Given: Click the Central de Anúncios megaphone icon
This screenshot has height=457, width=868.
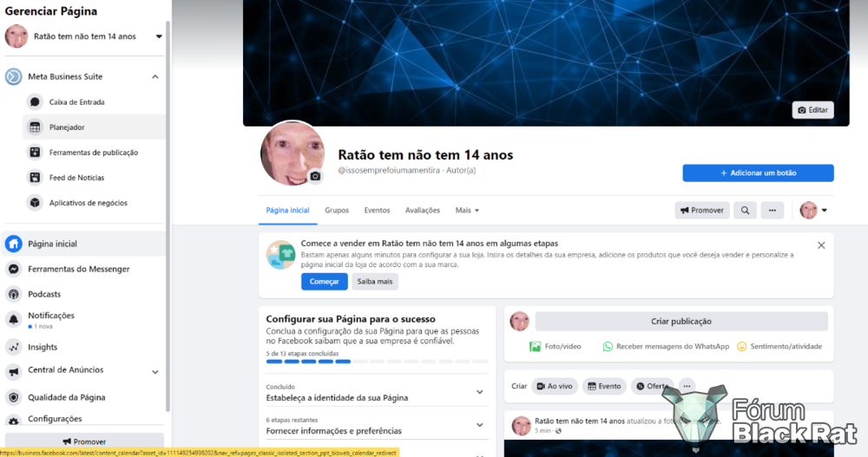Looking at the screenshot, I should (14, 372).
